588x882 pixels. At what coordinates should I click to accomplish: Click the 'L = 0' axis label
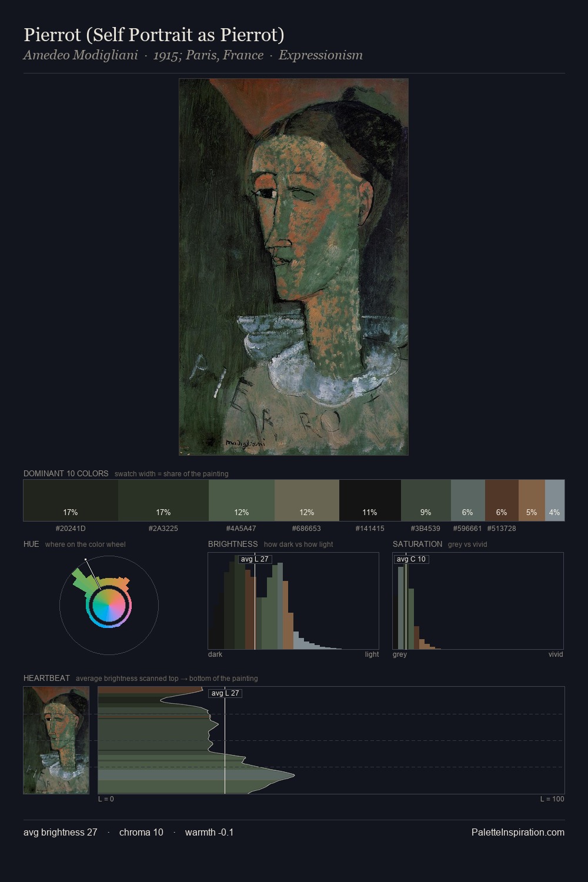(x=106, y=799)
